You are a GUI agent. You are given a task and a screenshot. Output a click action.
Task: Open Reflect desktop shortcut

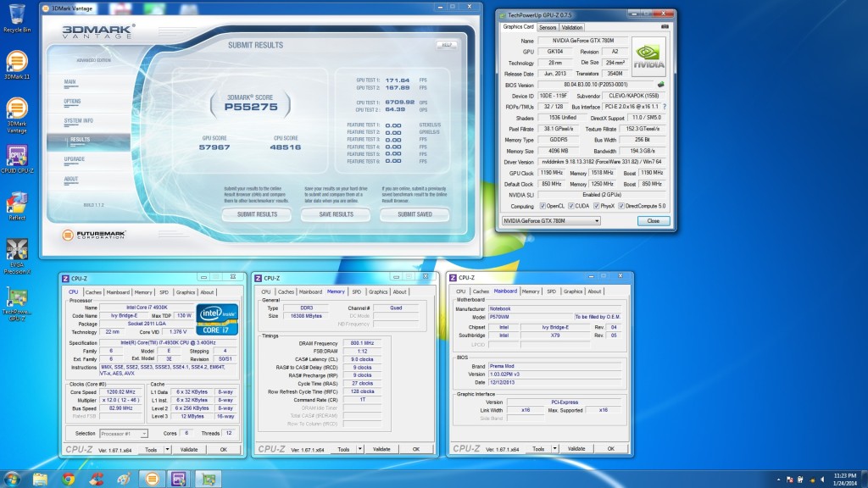pyautogui.click(x=17, y=206)
